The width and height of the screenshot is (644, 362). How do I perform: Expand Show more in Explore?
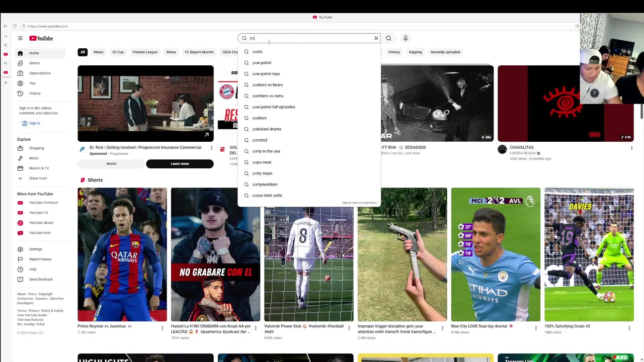(x=40, y=178)
